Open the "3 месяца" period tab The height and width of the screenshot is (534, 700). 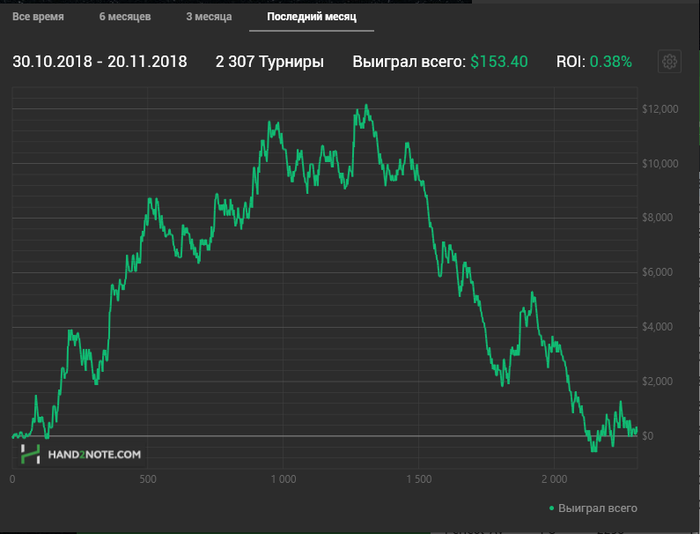[x=208, y=18]
